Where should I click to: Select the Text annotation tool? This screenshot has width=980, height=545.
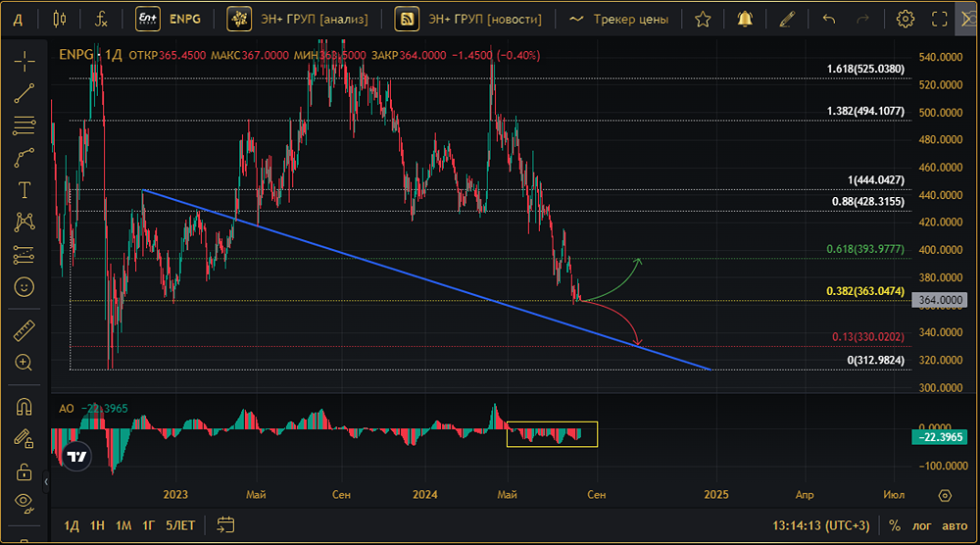[24, 190]
